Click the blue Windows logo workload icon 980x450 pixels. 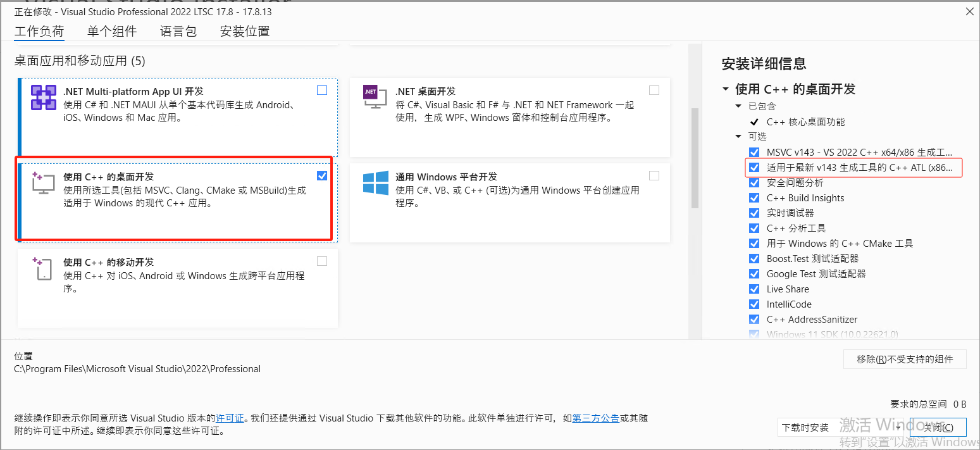pos(375,183)
